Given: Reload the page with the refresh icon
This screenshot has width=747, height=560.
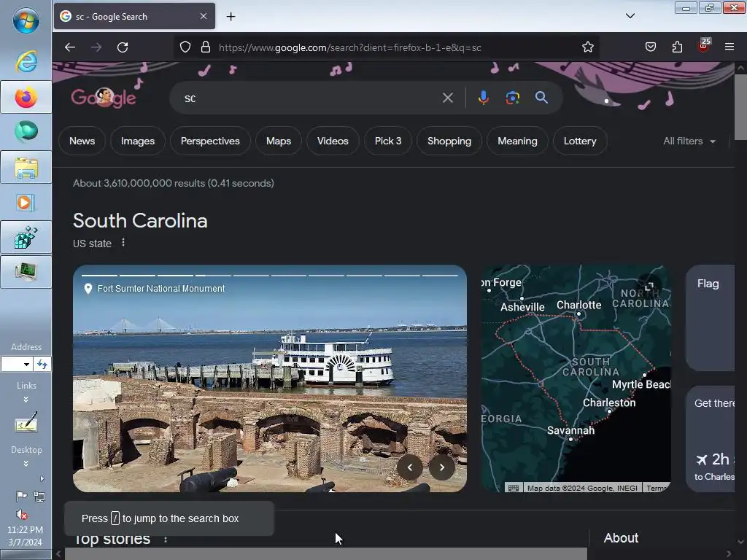Looking at the screenshot, I should tap(123, 47).
